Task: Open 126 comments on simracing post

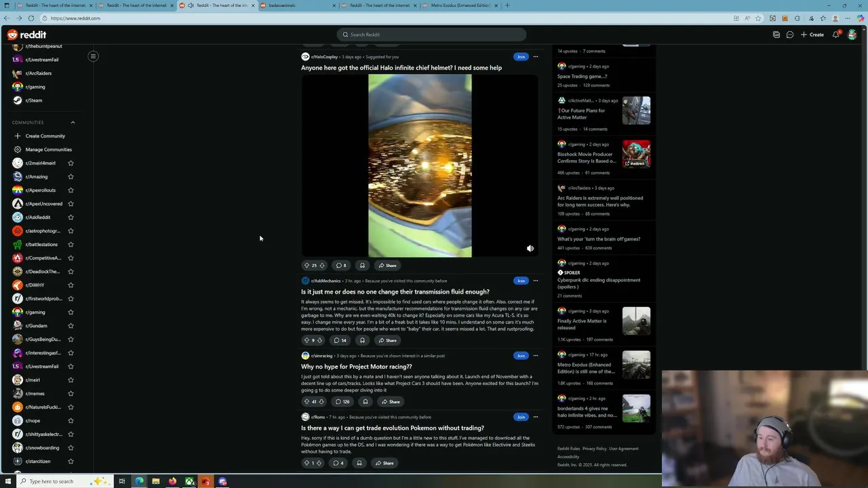Action: coord(342,402)
